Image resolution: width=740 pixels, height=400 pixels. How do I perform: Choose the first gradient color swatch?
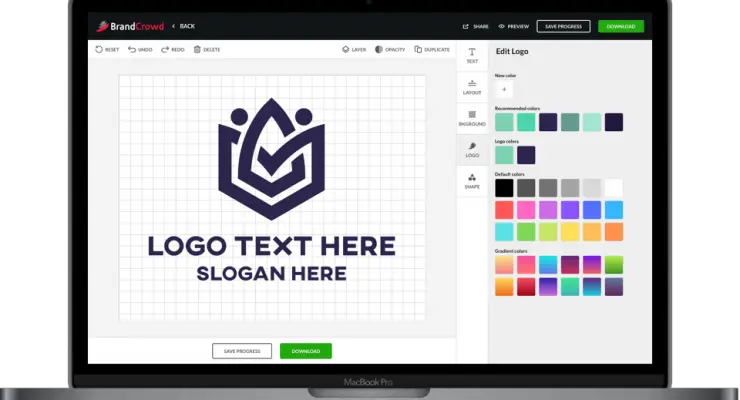[504, 264]
